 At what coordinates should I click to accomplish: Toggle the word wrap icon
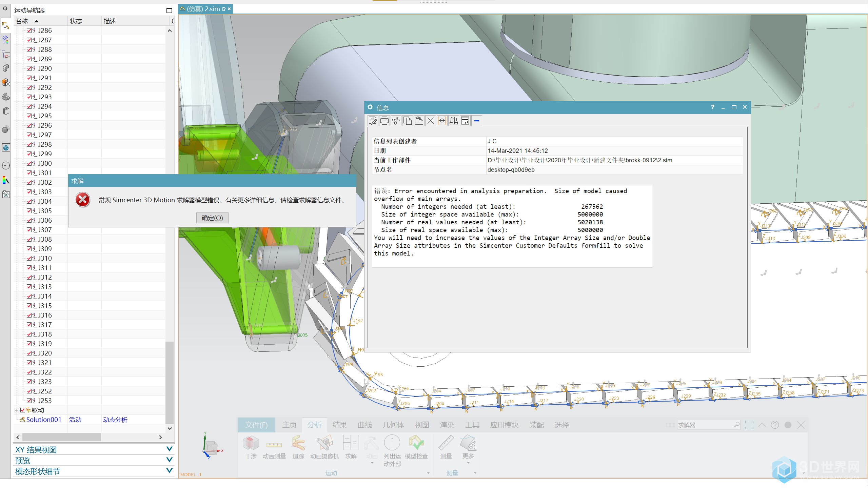pyautogui.click(x=465, y=121)
